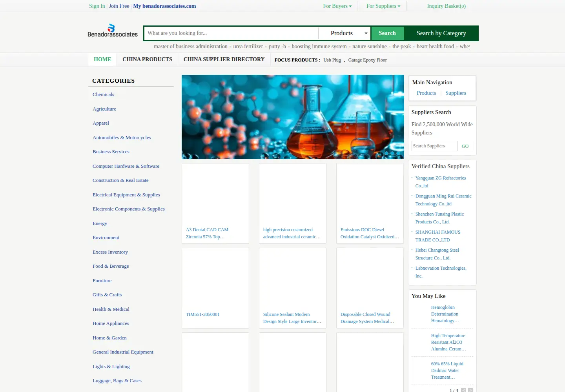Select the HOME tab
The height and width of the screenshot is (392, 565).
tap(102, 59)
